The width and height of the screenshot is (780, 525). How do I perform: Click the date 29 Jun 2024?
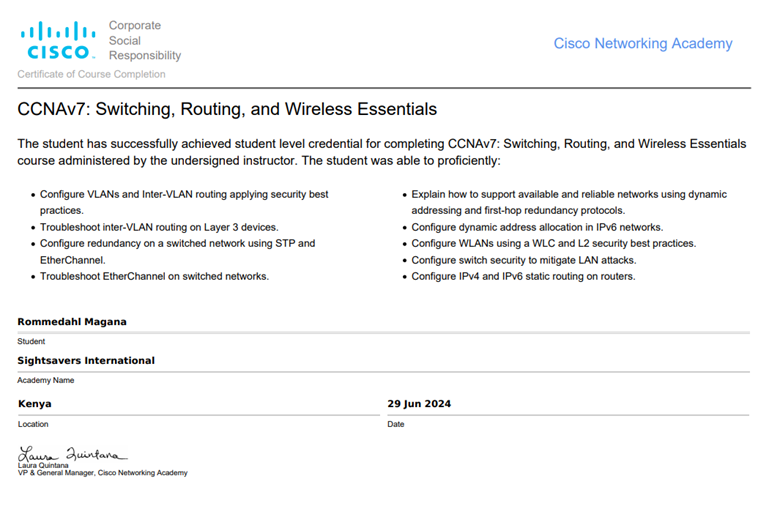419,404
